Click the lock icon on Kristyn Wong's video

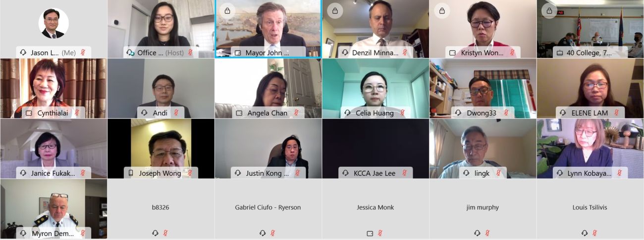(442, 11)
